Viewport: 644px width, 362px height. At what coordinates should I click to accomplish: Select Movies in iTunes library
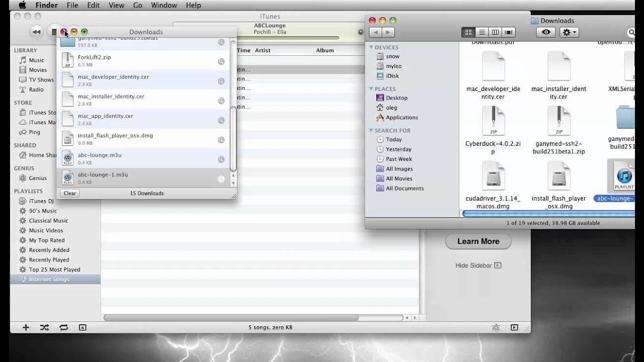click(x=38, y=70)
